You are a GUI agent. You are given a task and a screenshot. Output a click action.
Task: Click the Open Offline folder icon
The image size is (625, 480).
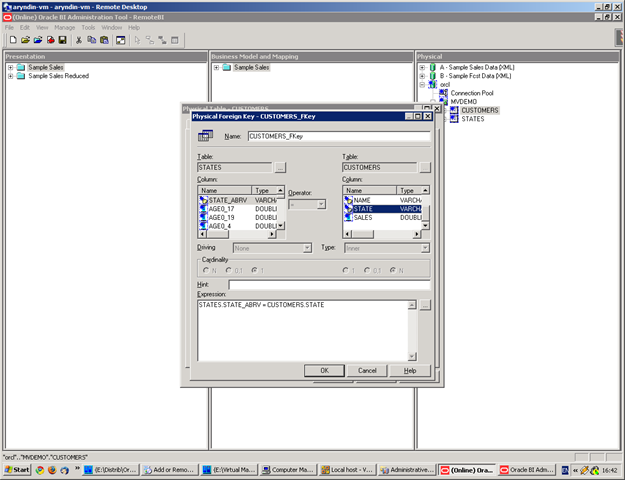point(26,40)
